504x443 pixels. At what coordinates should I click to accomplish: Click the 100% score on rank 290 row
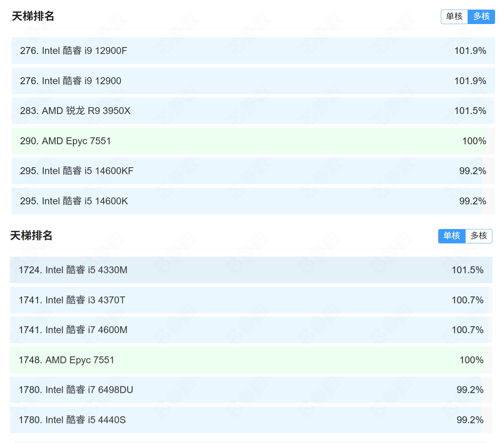474,141
